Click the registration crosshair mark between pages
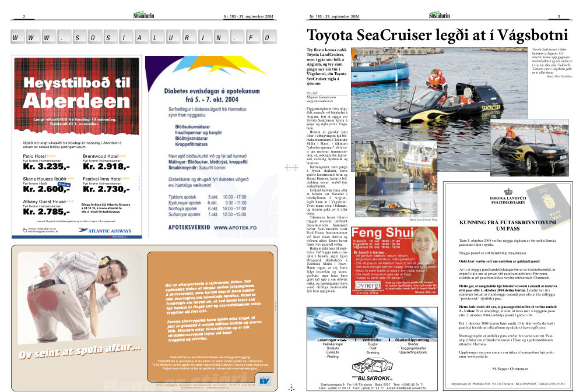 point(291,168)
